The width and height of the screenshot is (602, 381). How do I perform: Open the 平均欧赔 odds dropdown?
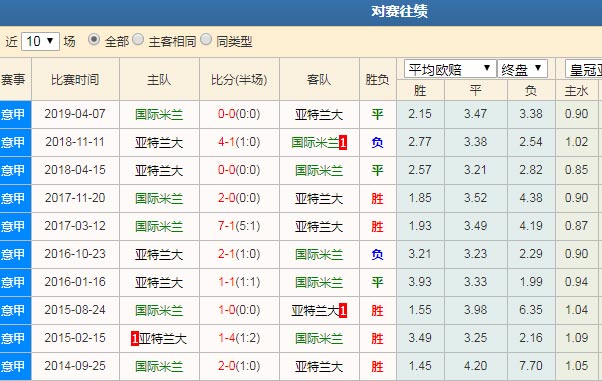pos(450,69)
